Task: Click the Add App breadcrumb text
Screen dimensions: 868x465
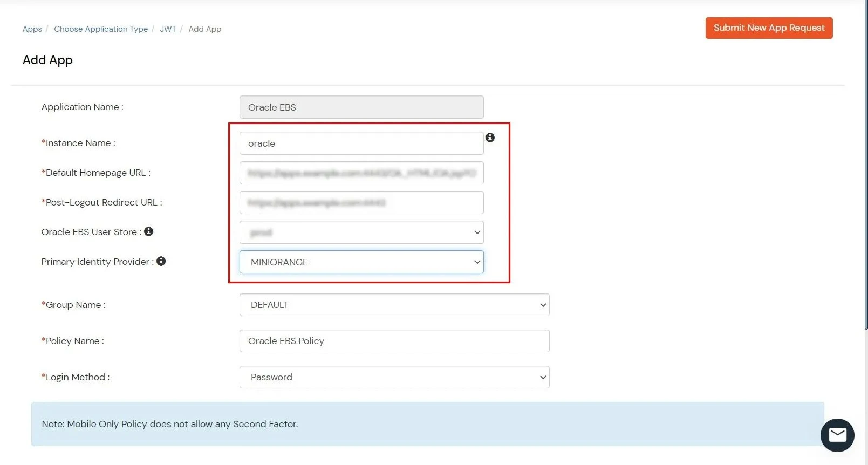Action: (x=205, y=29)
